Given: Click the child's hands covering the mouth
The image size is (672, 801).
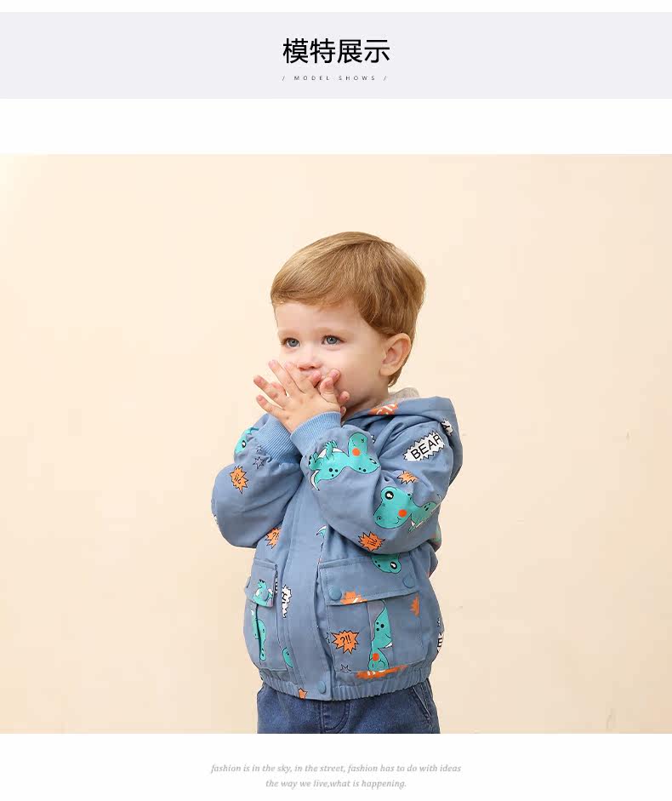Looking at the screenshot, I should click(x=301, y=392).
